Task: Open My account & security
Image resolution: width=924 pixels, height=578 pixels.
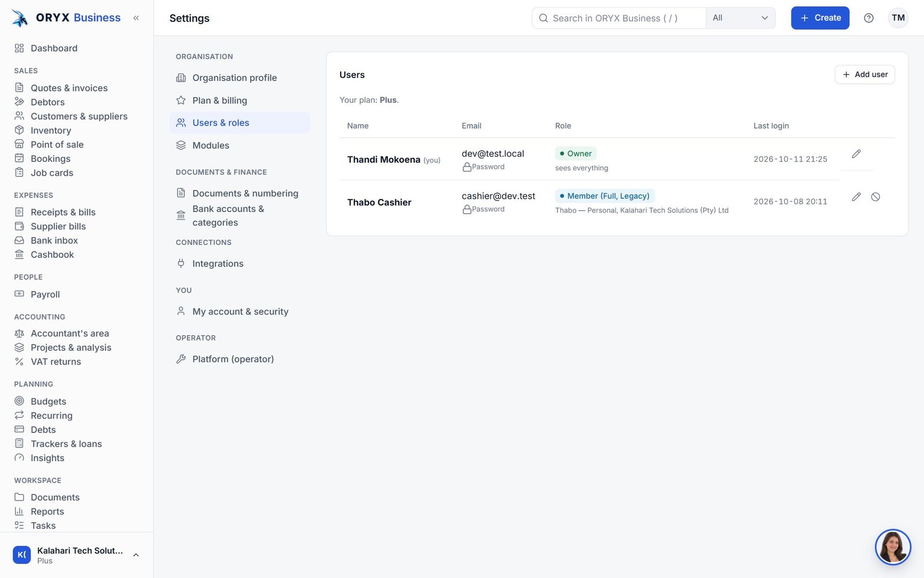Action: pos(240,311)
